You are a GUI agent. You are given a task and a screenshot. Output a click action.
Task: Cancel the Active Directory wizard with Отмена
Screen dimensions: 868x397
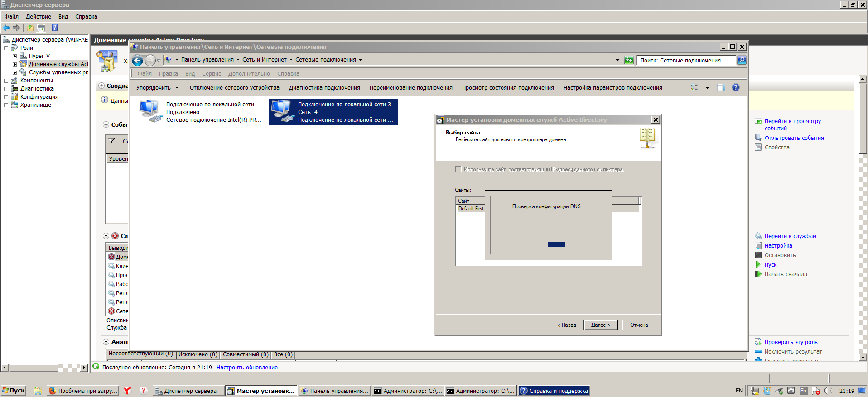click(x=639, y=325)
